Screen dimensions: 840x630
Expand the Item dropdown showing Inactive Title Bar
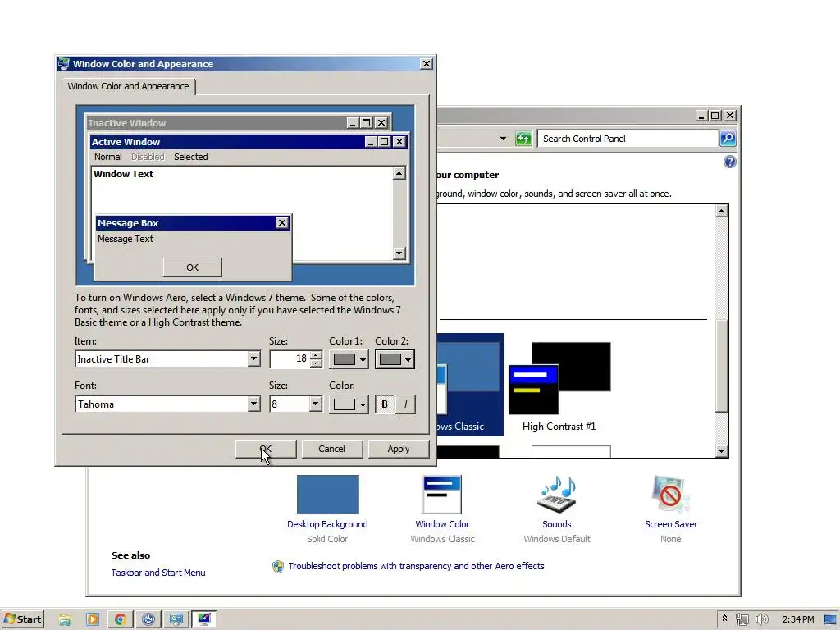click(x=254, y=359)
